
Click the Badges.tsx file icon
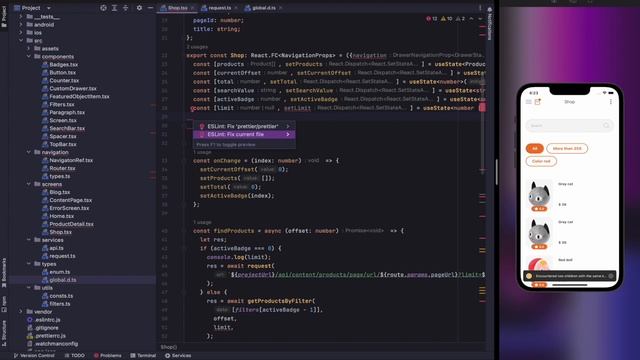pos(45,64)
